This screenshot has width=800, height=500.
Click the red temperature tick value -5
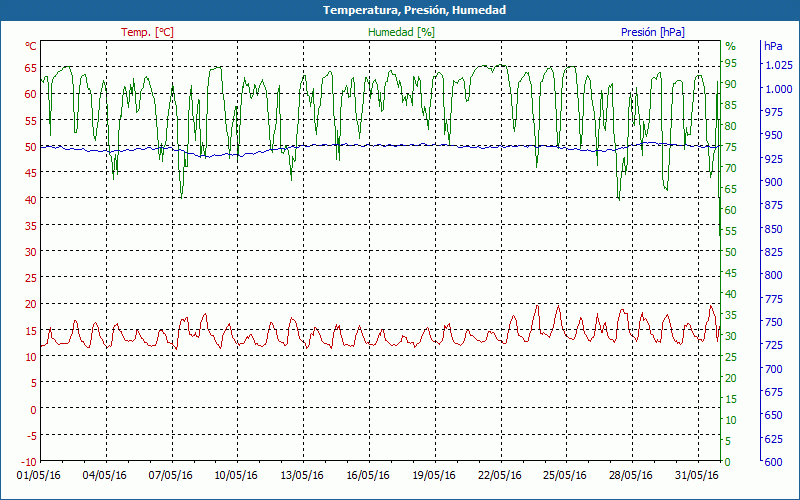tap(31, 436)
